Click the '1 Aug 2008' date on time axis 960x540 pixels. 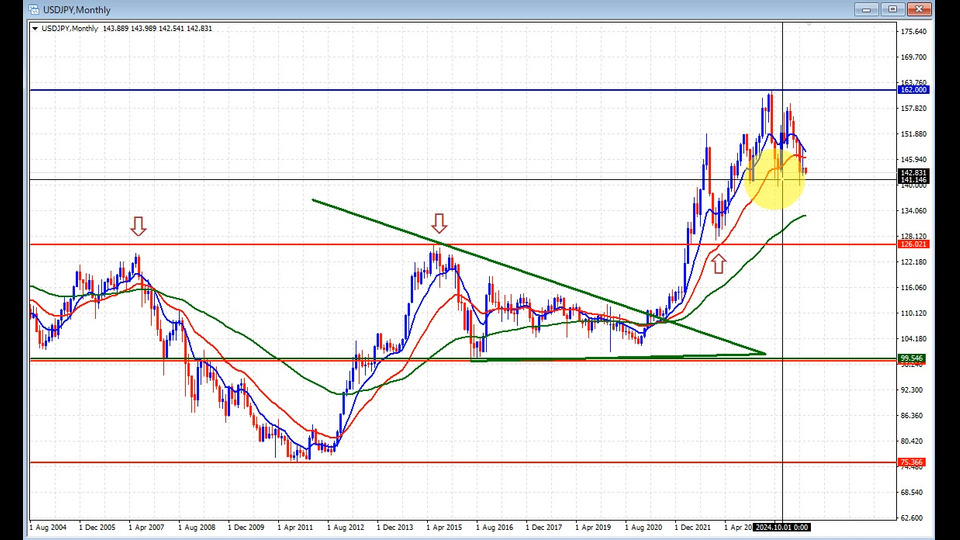point(197,527)
